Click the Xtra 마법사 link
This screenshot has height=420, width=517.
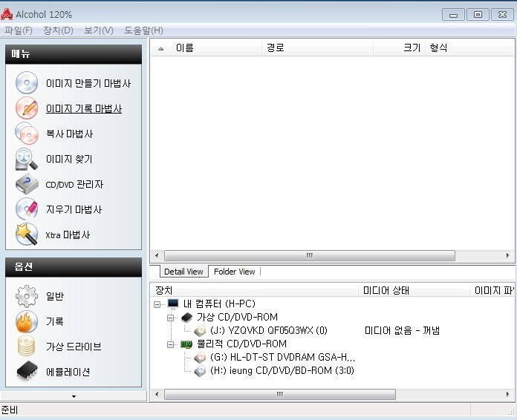[x=68, y=235]
